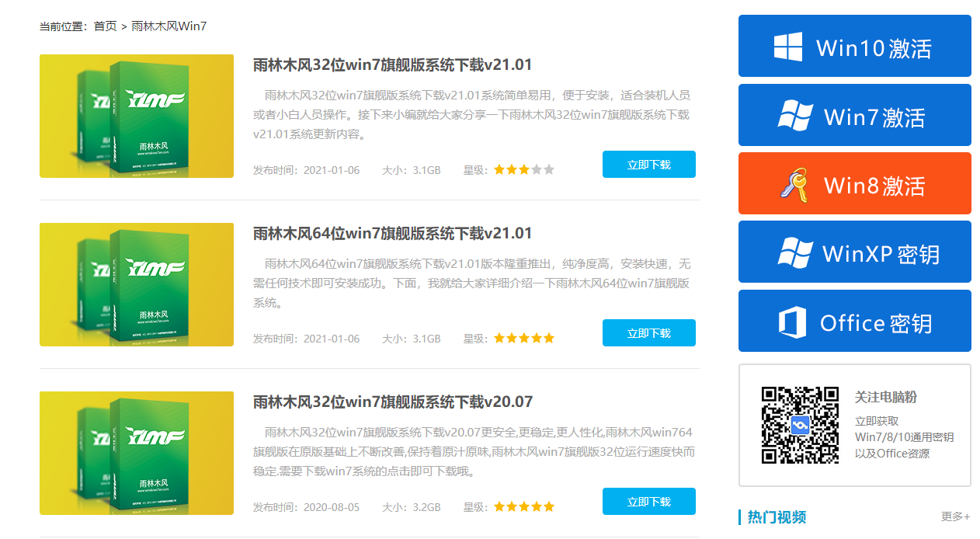Click star rating of 64位 v21.01 entry
The image size is (980, 539).
point(524,338)
